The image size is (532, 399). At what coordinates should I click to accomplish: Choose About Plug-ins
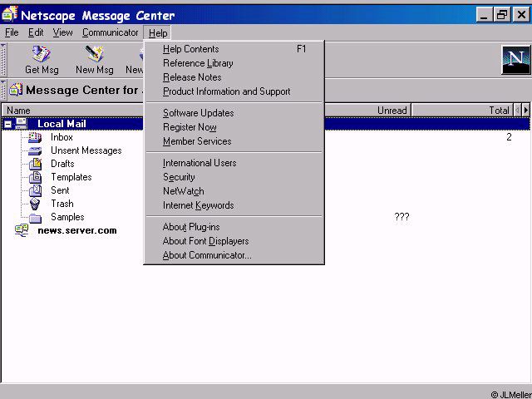pos(234,227)
